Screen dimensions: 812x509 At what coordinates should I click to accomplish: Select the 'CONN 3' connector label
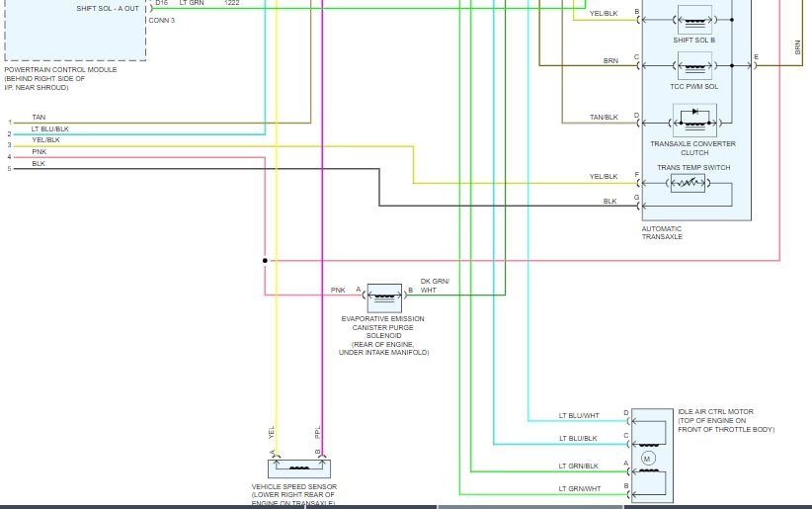click(162, 20)
